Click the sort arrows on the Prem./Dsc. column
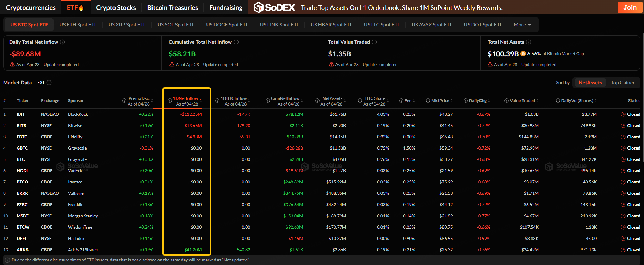This screenshot has height=265, width=644. click(152, 101)
